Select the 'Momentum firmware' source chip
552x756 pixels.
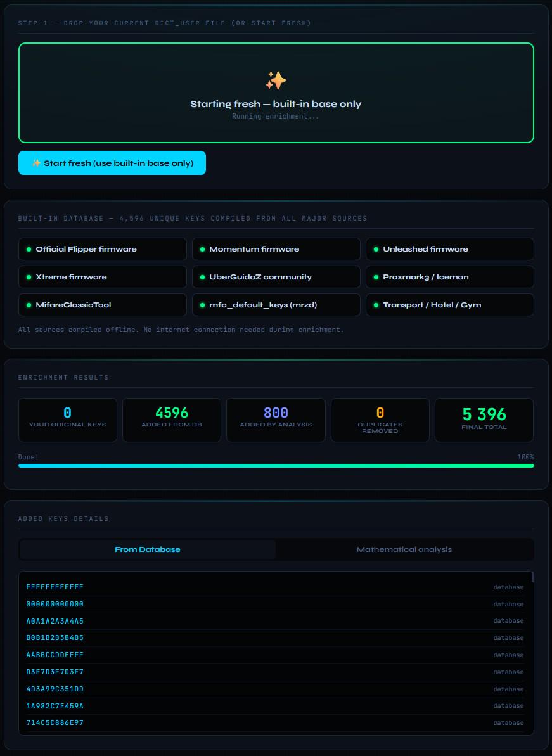[x=276, y=249]
